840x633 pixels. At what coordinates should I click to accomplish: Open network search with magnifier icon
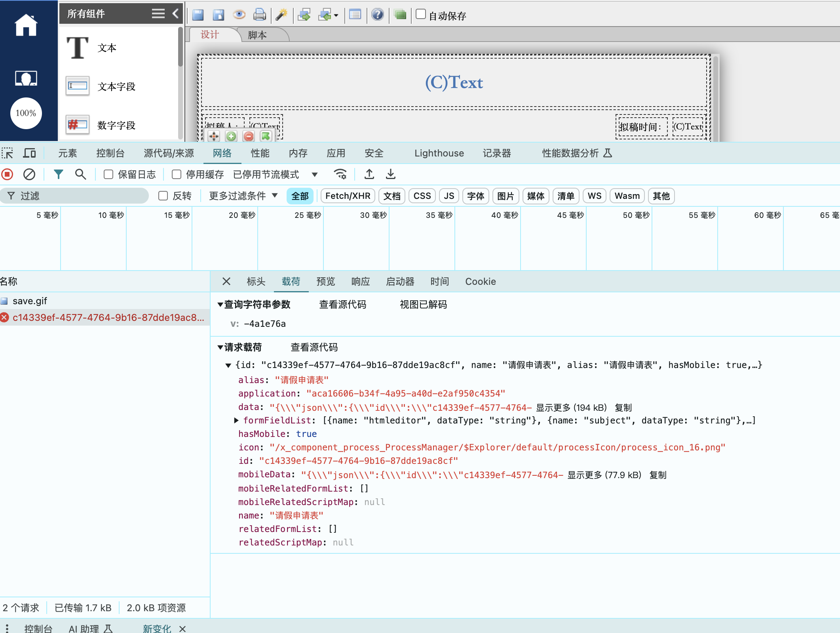pyautogui.click(x=80, y=174)
